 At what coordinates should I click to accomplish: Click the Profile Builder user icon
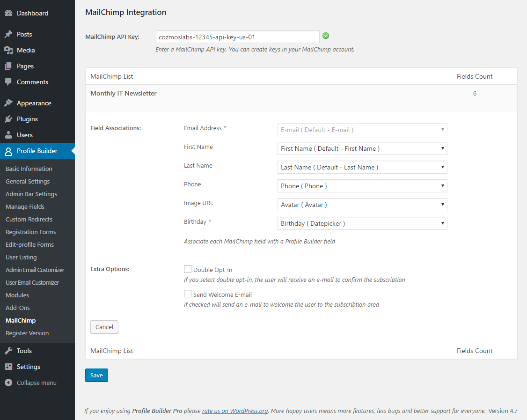8,151
